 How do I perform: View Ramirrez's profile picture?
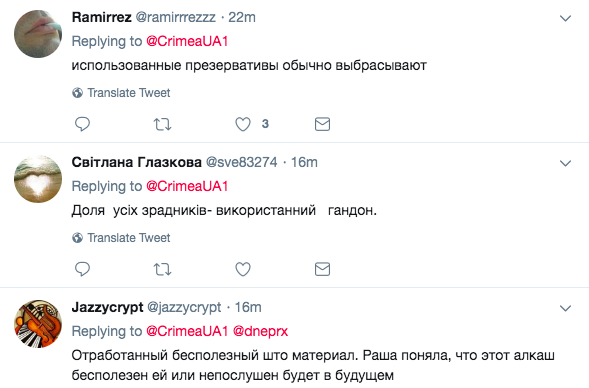click(x=38, y=34)
